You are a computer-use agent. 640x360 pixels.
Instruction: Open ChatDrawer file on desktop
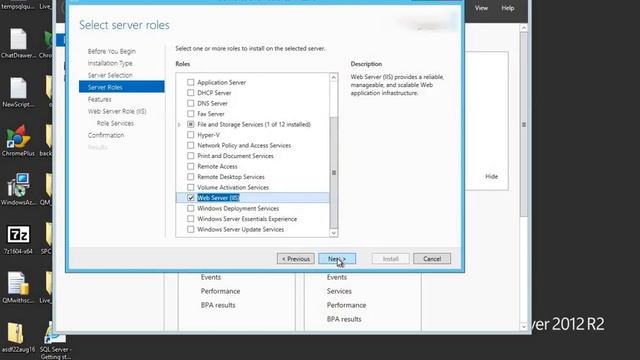pyautogui.click(x=18, y=44)
